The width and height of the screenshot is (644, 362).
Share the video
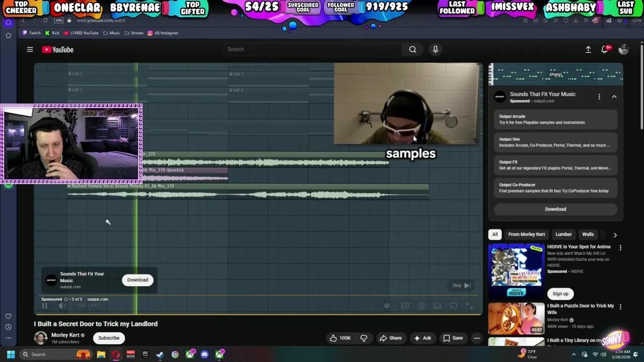[x=390, y=338]
